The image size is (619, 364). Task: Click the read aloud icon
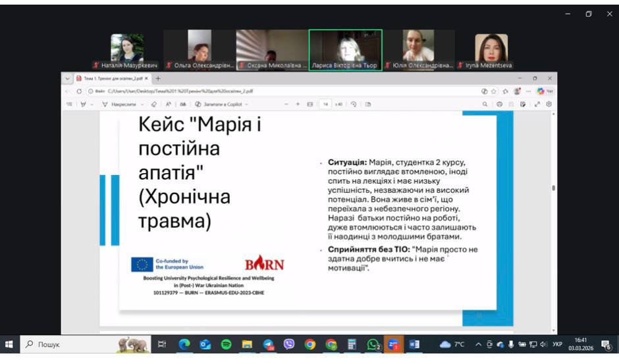[x=169, y=104]
